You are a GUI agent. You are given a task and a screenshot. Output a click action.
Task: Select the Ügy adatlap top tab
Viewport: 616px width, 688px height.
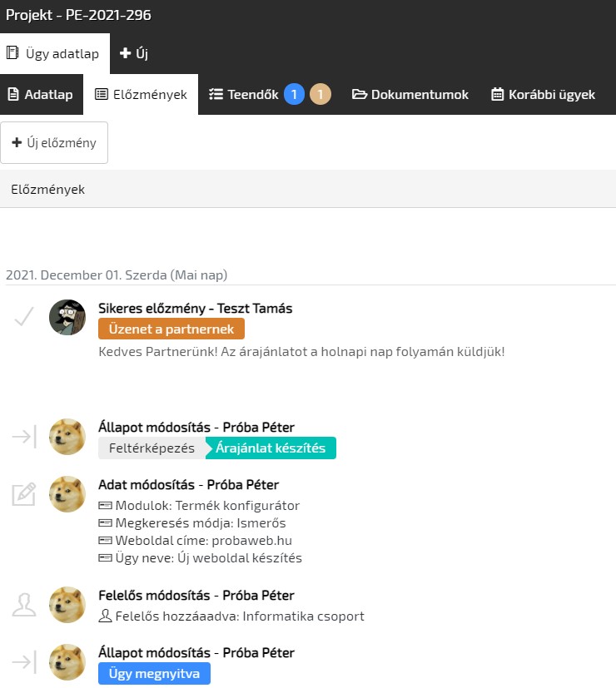[x=54, y=54]
